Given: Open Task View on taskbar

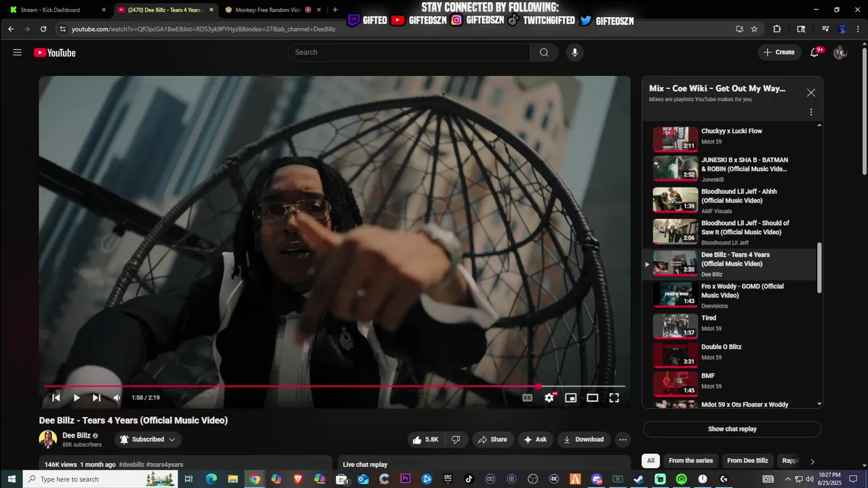Looking at the screenshot, I should coord(189,479).
